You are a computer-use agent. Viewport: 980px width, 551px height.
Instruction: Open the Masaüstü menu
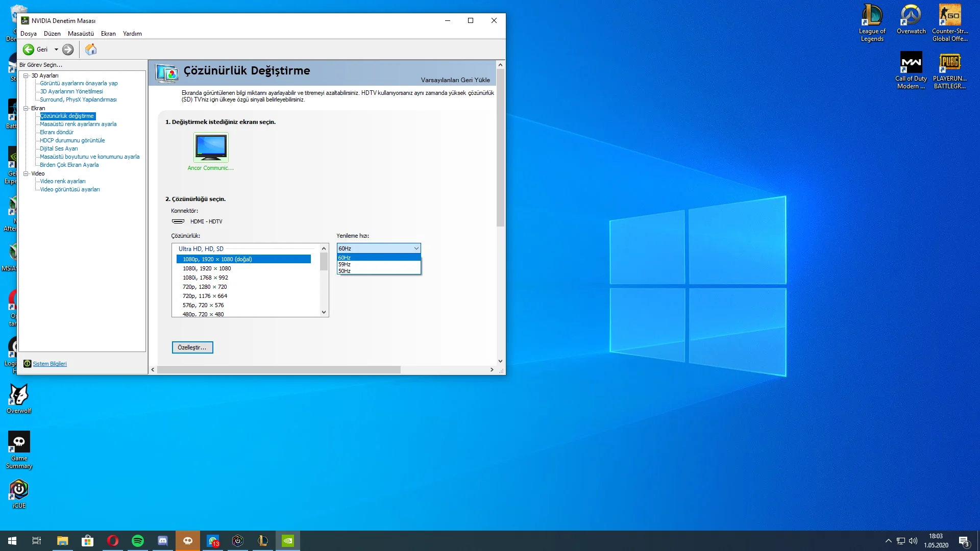click(x=81, y=34)
